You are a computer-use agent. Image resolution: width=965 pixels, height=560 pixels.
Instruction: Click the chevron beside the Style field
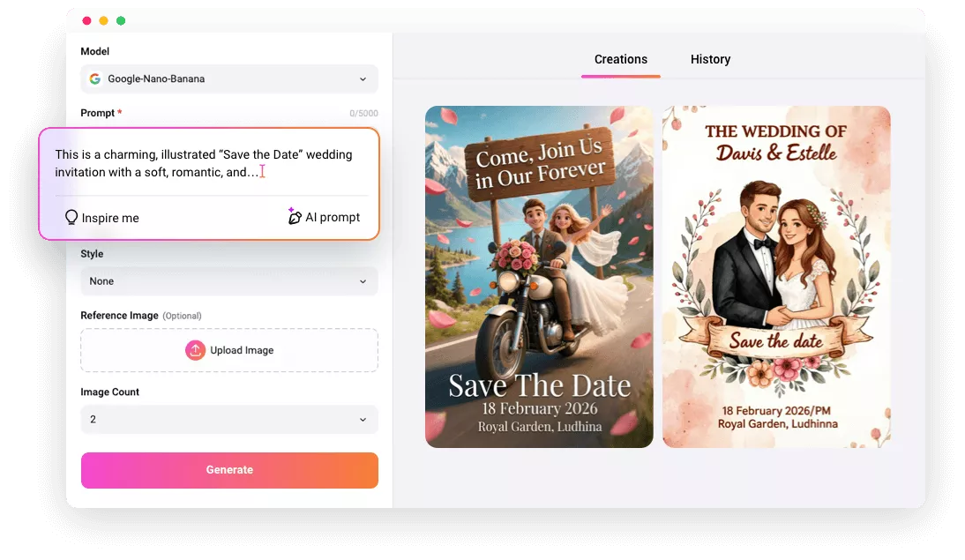(363, 280)
